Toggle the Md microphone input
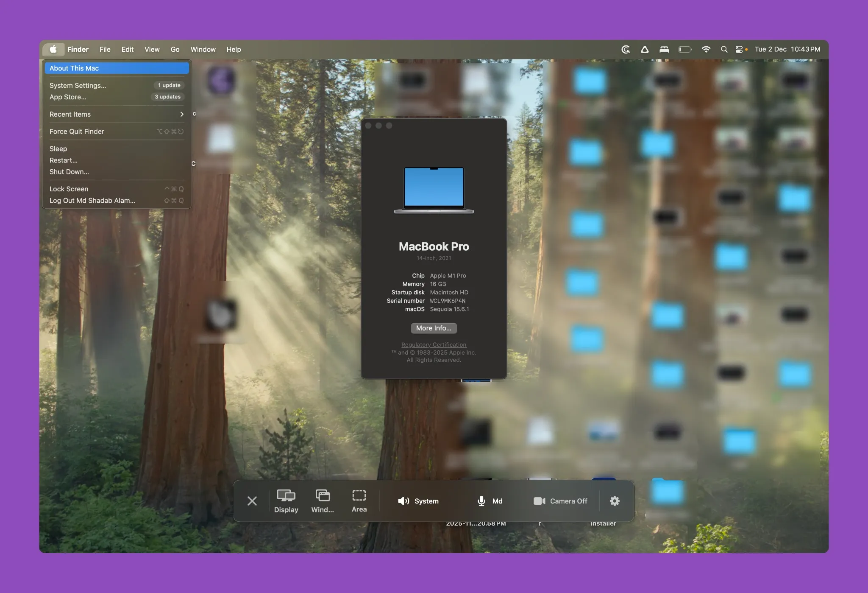868x593 pixels. 490,501
